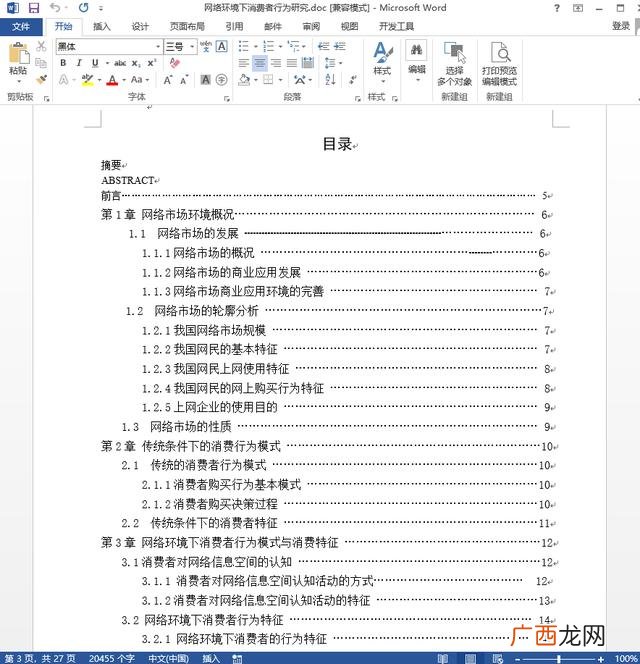640x664 pixels.
Task: Click the Print Preview Edit Mode (打印预览编辑模式) icon
Action: 500,64
